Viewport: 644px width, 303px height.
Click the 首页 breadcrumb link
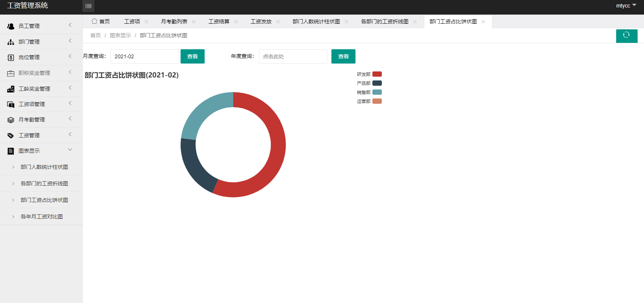pos(96,35)
